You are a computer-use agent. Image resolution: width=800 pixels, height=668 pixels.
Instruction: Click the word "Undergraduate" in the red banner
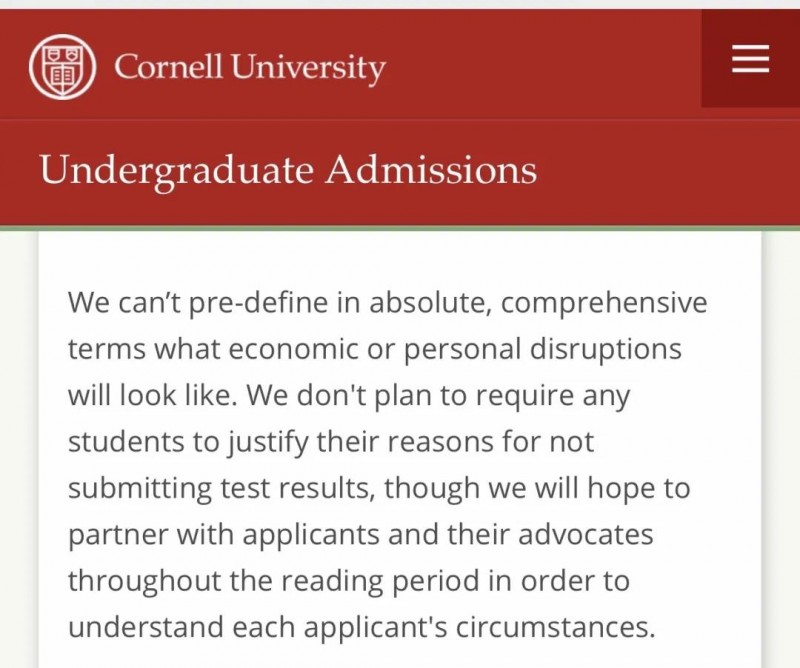click(x=177, y=171)
